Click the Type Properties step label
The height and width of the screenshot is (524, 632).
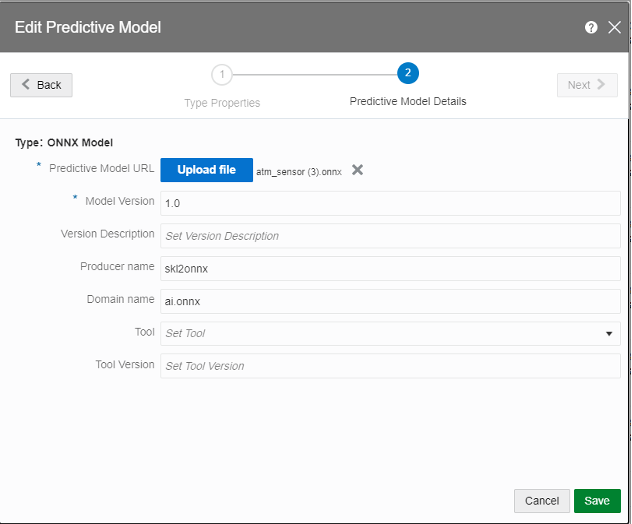pyautogui.click(x=222, y=102)
